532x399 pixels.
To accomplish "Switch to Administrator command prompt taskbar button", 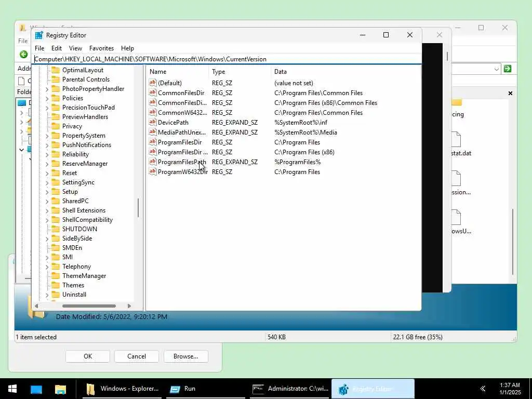I will click(x=289, y=389).
